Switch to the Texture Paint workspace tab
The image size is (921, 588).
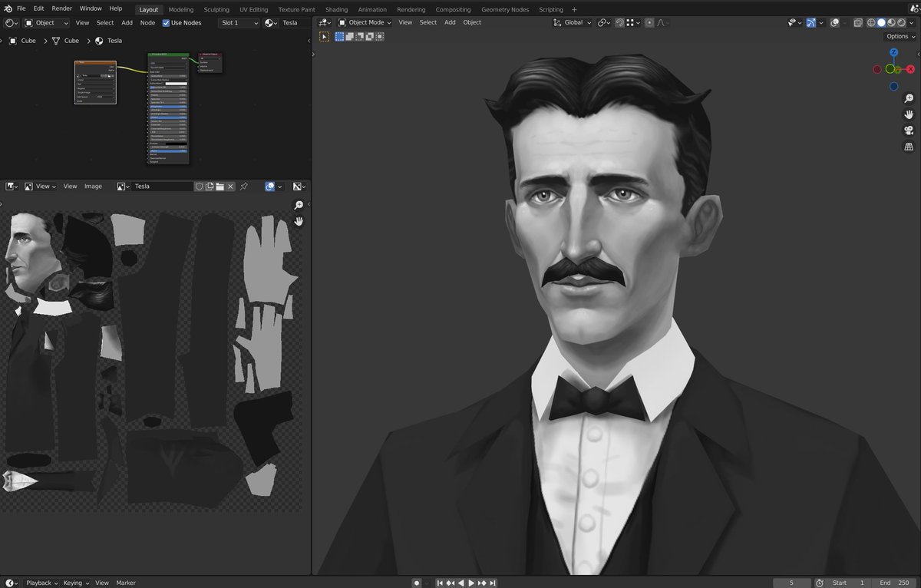296,9
